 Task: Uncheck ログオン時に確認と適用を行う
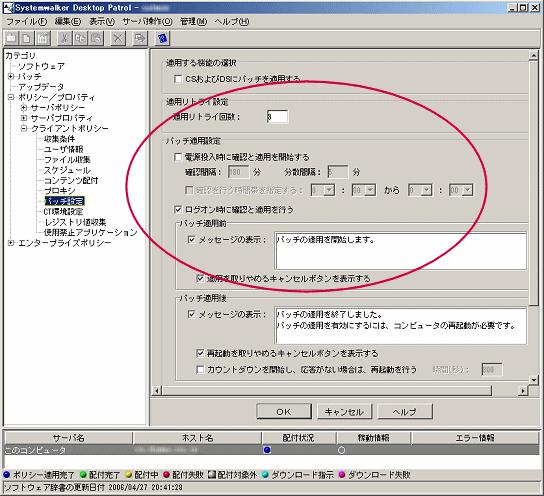[178, 209]
